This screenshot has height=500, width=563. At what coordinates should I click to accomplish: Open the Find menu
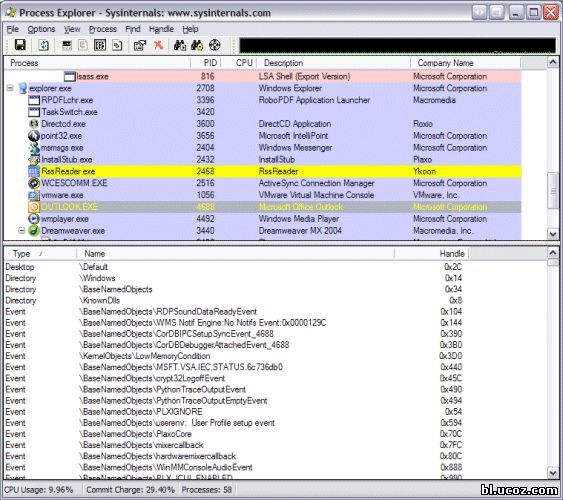pyautogui.click(x=133, y=29)
